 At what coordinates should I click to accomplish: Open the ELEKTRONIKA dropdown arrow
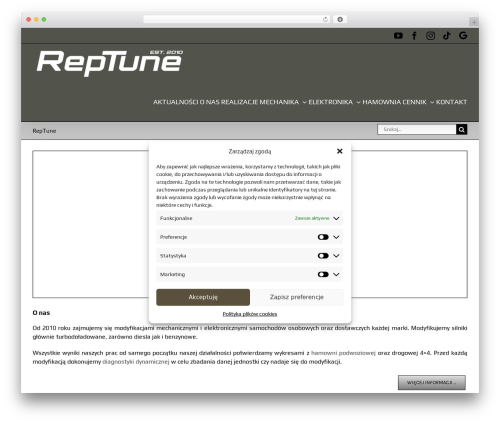(x=358, y=102)
